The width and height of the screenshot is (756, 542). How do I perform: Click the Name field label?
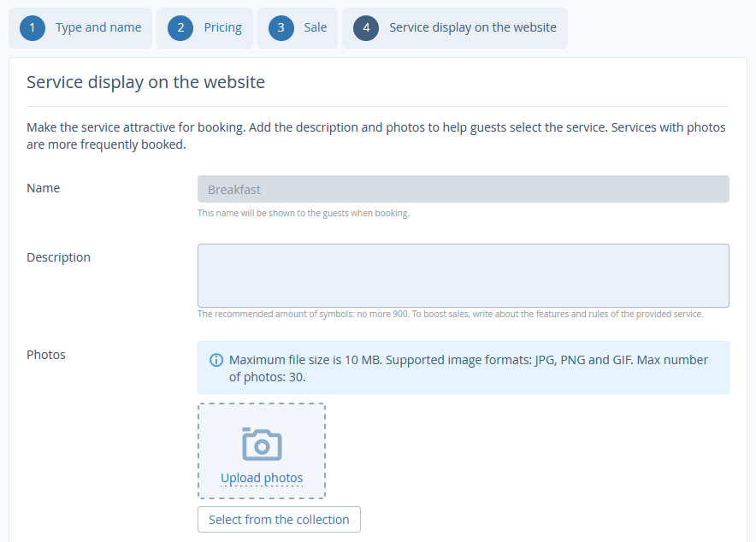(44, 188)
